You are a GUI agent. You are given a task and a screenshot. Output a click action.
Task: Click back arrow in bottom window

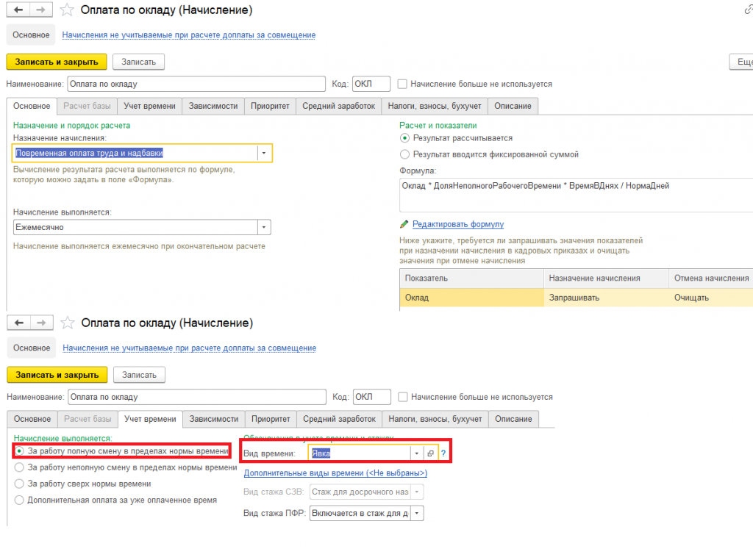pyautogui.click(x=19, y=323)
